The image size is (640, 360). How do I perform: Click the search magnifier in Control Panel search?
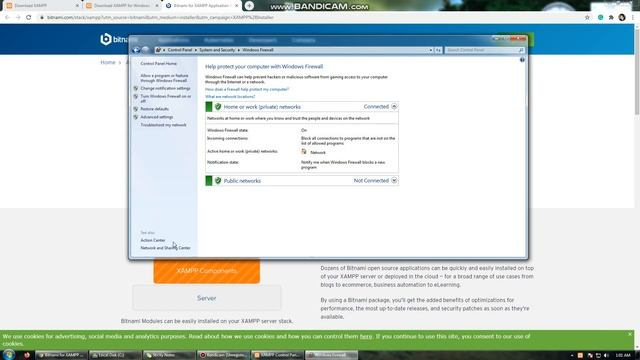coord(521,50)
